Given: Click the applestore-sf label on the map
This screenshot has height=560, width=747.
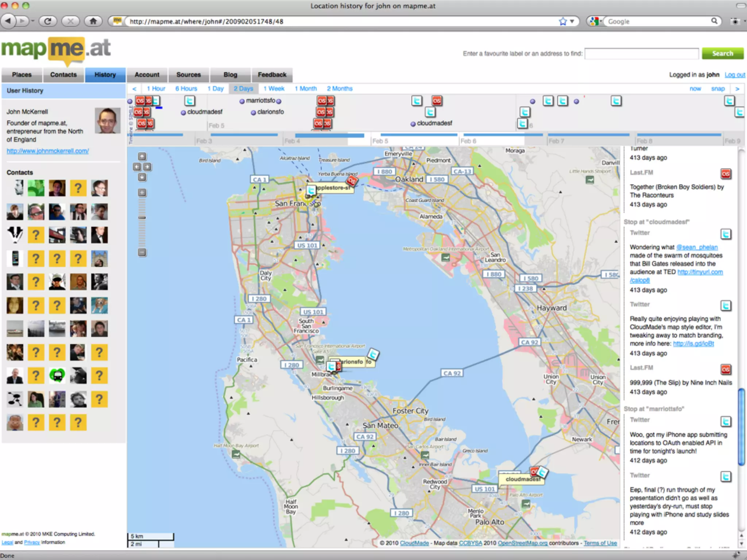Looking at the screenshot, I should coord(334,188).
